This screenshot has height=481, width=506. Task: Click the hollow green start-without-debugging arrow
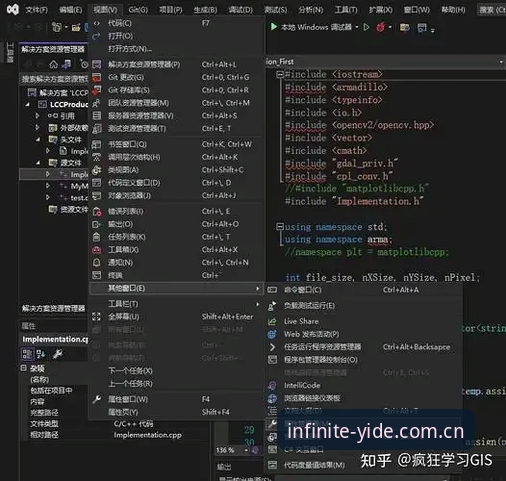tap(366, 27)
